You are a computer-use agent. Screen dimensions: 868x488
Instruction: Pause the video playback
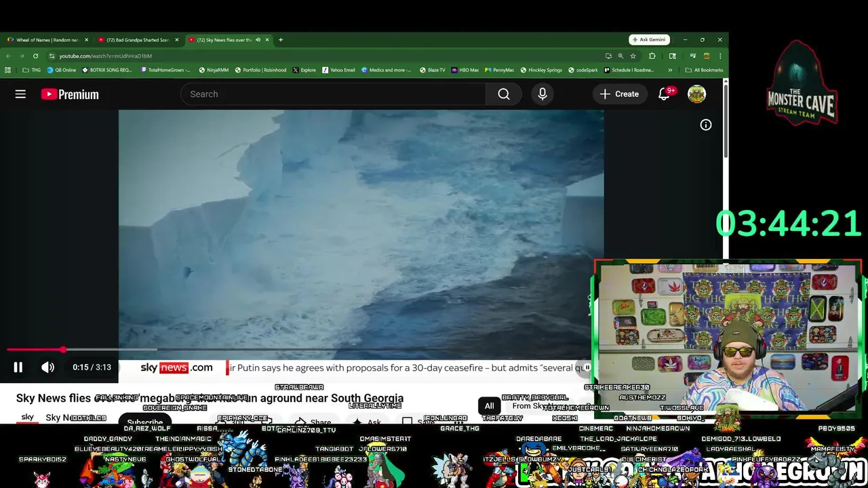tap(18, 367)
